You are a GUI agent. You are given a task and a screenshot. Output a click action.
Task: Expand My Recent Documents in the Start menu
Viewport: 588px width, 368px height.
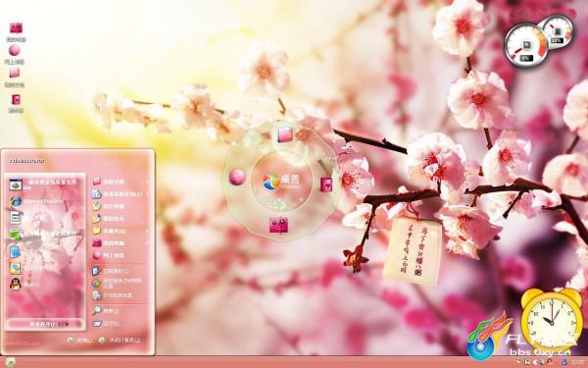(120, 194)
